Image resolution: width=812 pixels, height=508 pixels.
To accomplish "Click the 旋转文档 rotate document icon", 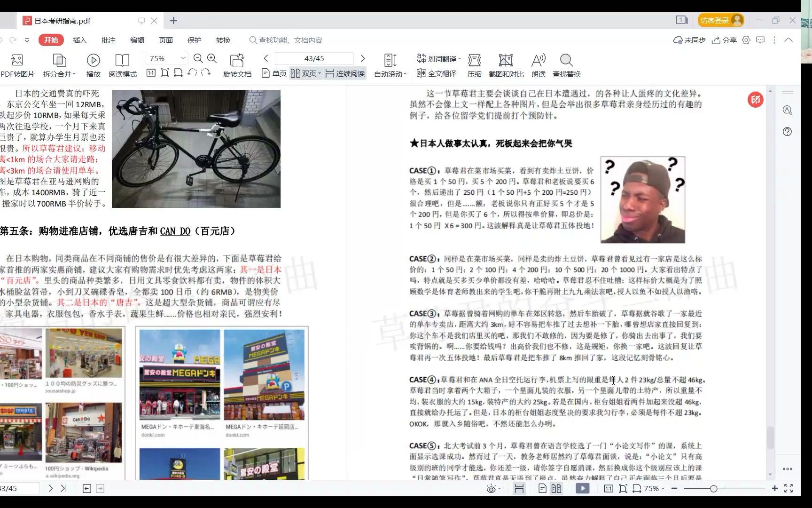I will [x=237, y=65].
